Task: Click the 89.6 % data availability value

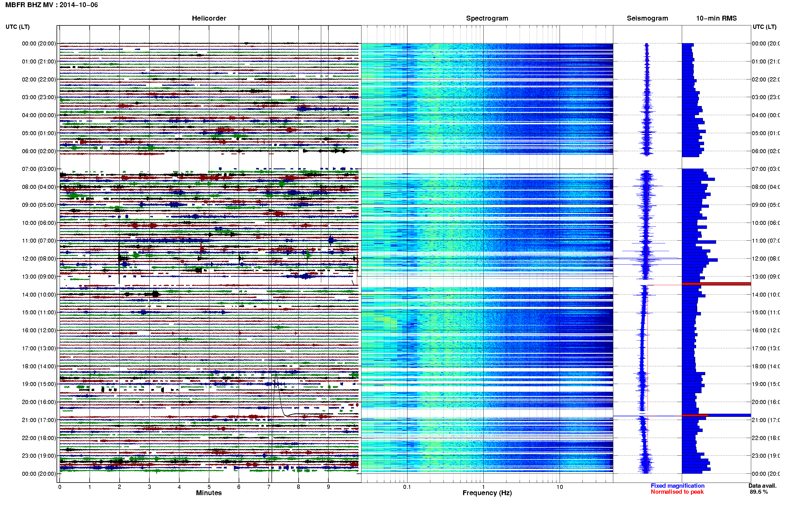Action: tap(759, 492)
